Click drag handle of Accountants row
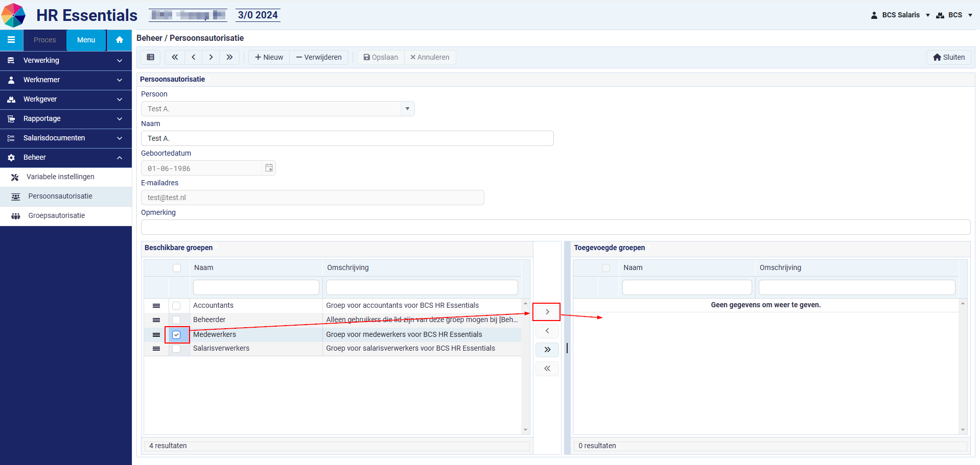The width and height of the screenshot is (980, 465). point(156,306)
